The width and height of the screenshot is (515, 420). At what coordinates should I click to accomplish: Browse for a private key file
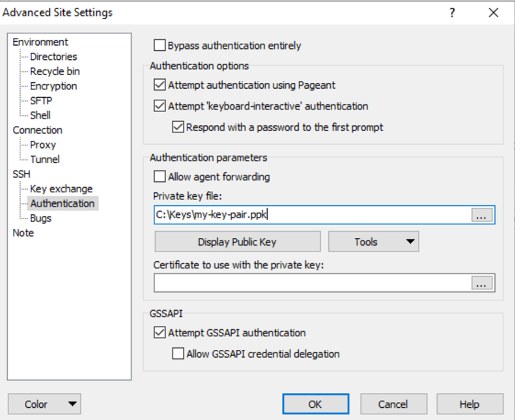481,216
